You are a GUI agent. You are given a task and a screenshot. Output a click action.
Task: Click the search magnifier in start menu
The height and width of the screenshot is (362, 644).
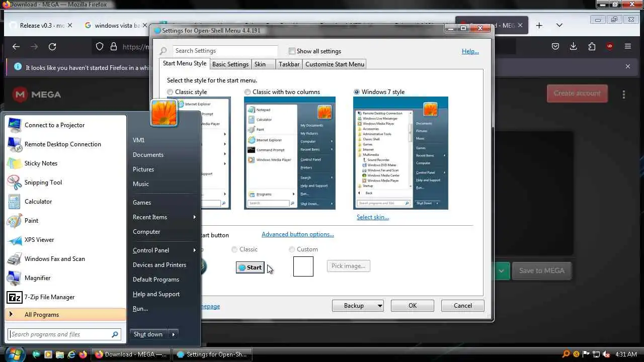point(115,334)
